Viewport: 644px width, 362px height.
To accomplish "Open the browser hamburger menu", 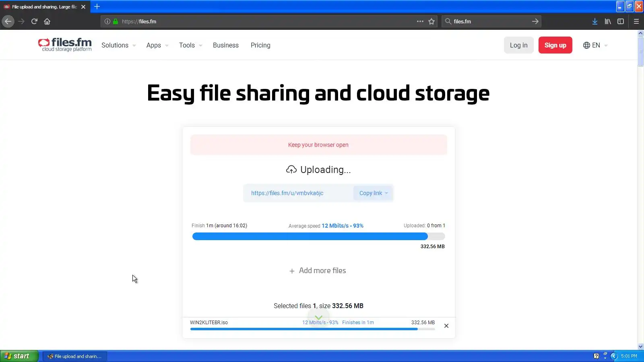I will (636, 21).
